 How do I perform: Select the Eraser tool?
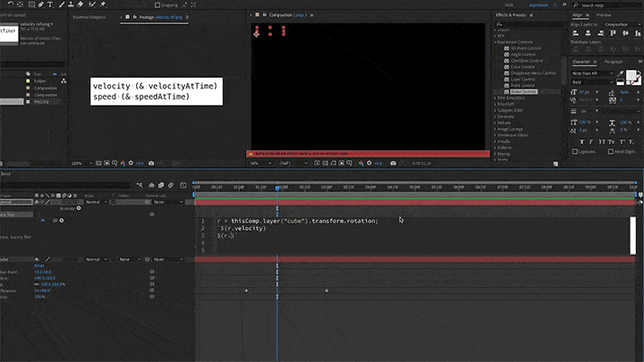80,4
